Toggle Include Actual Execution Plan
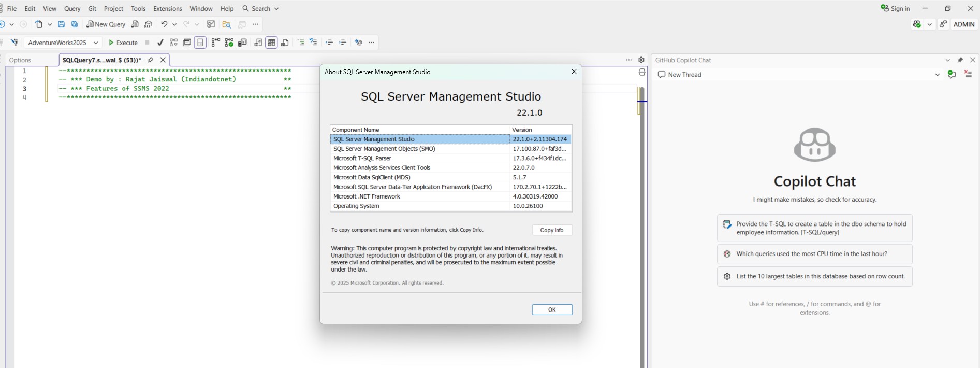 click(x=215, y=43)
